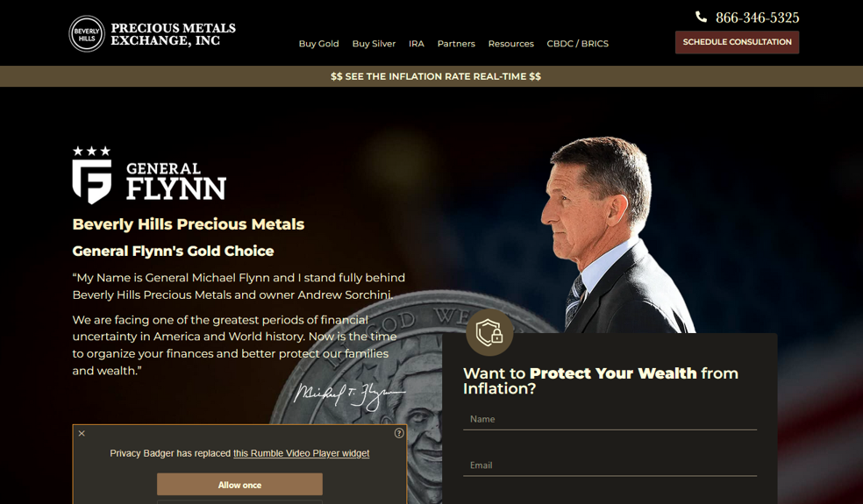Click the General Flynn shield logo
This screenshot has width=863, height=504.
pyautogui.click(x=92, y=175)
